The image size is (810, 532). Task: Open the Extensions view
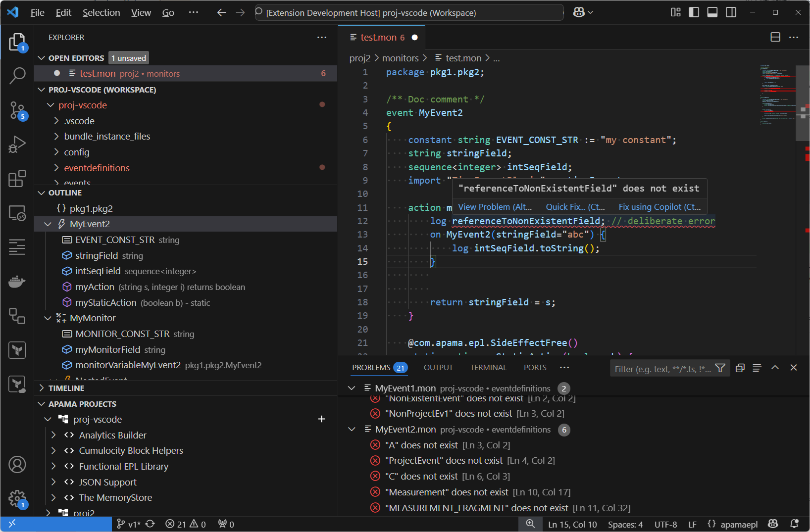tap(17, 179)
